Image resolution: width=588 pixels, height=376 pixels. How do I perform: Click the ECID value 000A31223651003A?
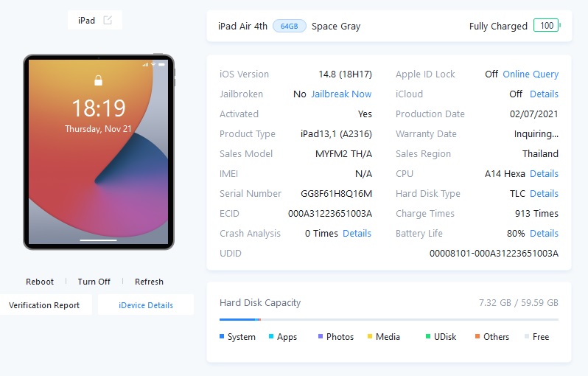(x=330, y=214)
